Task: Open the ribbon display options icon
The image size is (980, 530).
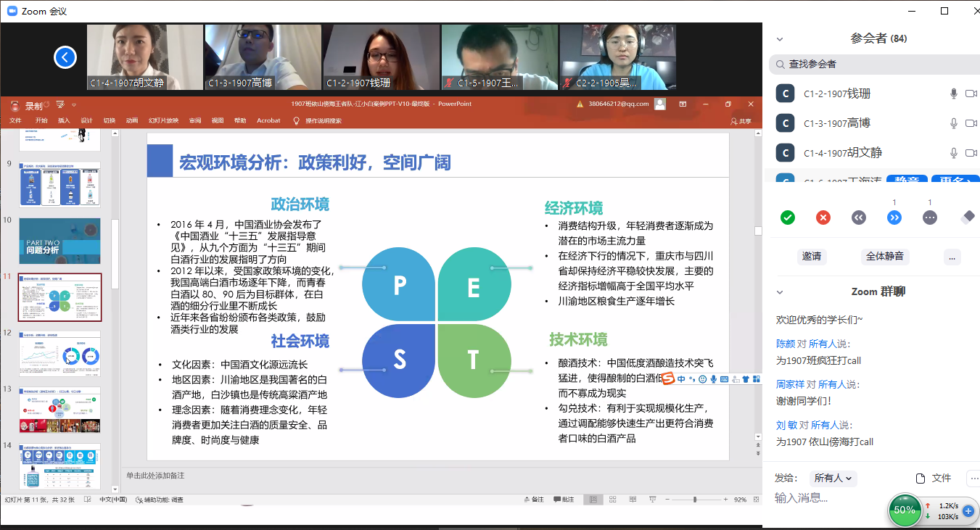Action: click(x=683, y=104)
